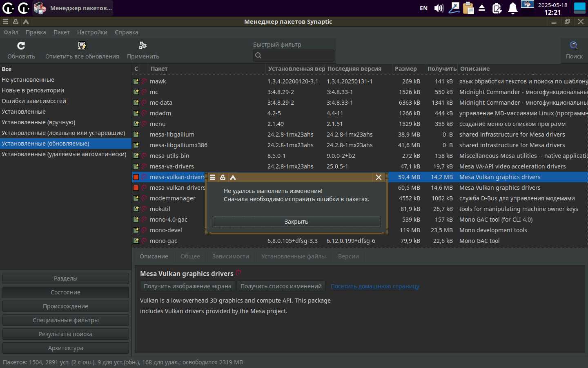Open the Architecture (Архитектура) filter list
The image size is (588, 368).
(x=66, y=348)
